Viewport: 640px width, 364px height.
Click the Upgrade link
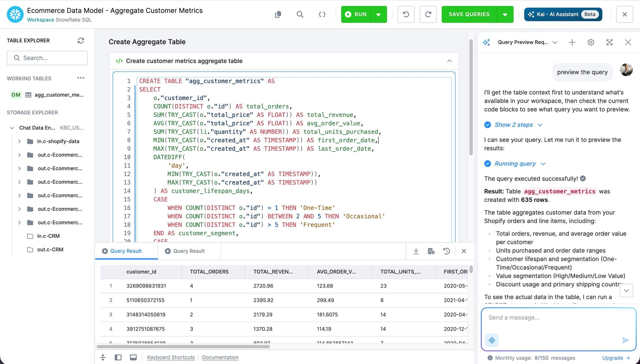[x=616, y=358]
